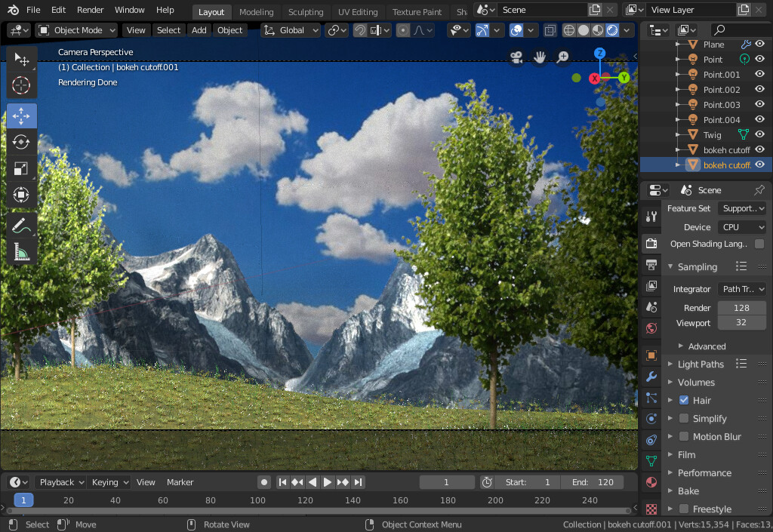Open the Output properties tab icon
The width and height of the screenshot is (773, 532).
pyautogui.click(x=651, y=264)
